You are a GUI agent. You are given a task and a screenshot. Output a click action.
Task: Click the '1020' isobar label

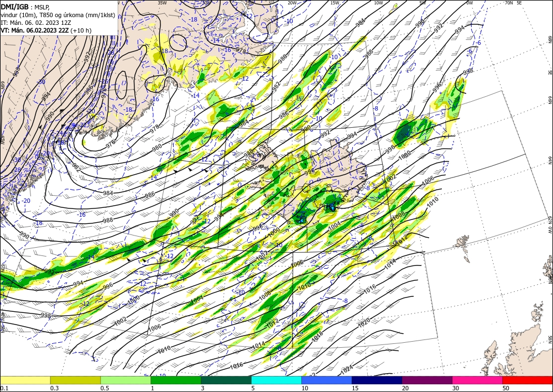[364, 322]
